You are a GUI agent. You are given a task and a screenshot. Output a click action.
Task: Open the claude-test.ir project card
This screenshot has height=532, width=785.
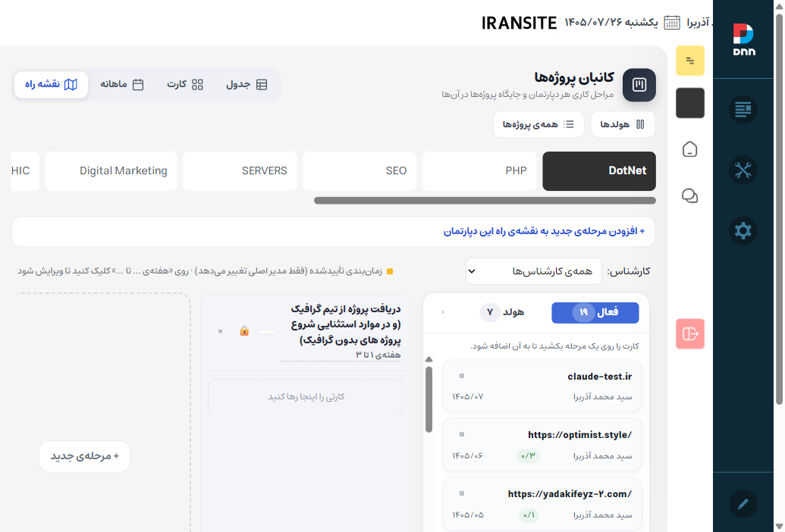(542, 386)
